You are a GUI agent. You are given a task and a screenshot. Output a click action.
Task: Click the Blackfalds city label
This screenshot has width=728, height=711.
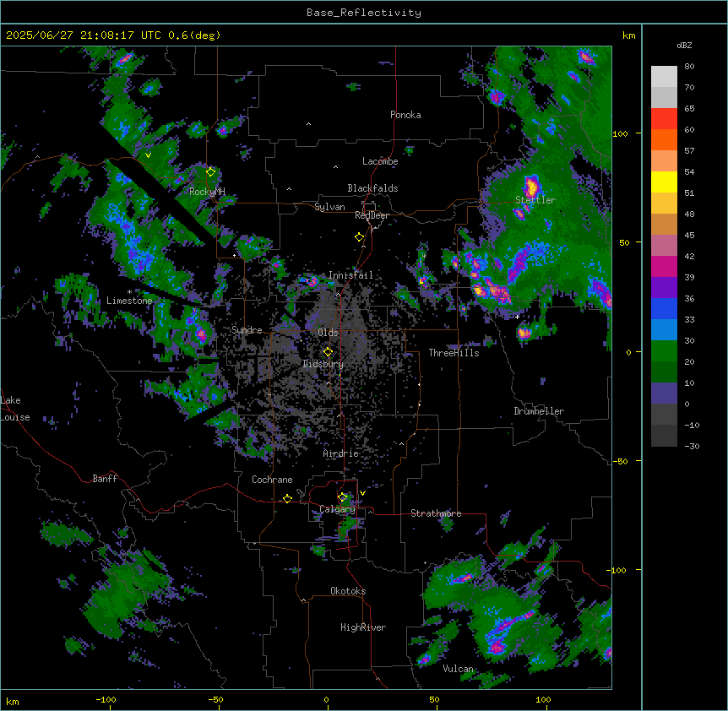[x=372, y=188]
